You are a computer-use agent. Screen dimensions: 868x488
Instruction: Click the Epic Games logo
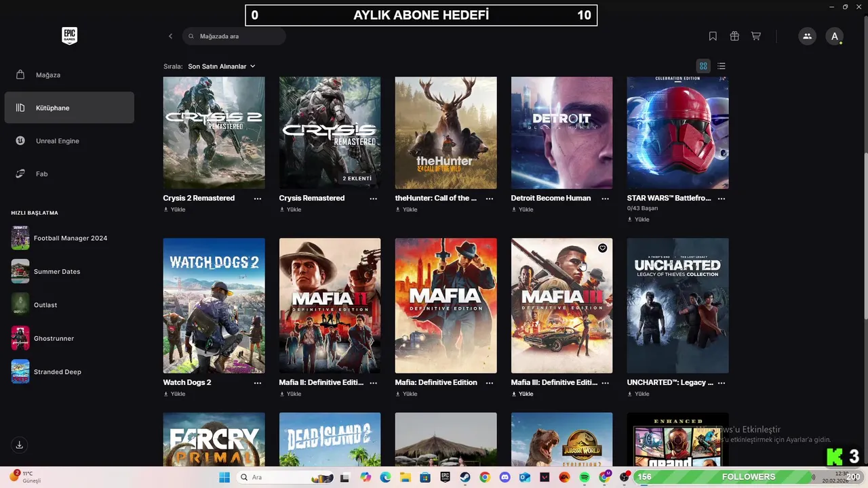[x=69, y=36]
